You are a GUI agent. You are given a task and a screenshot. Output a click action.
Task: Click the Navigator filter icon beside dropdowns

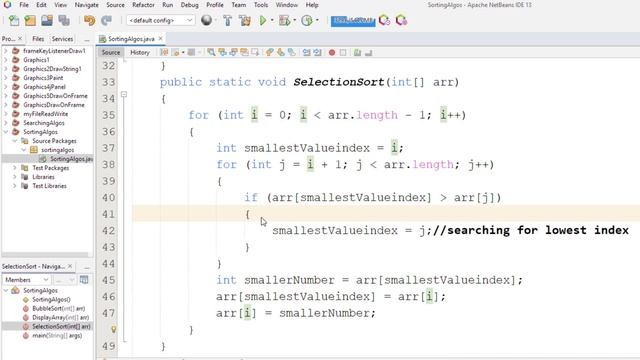(84, 280)
